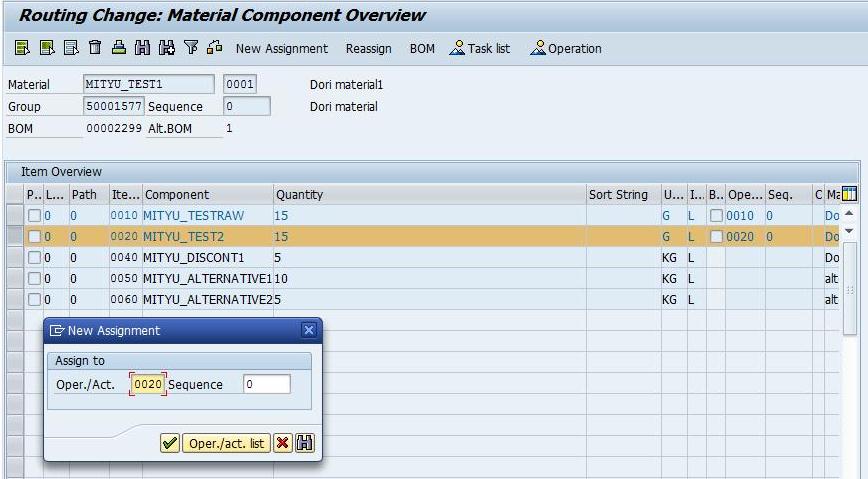Click the Quantity column header
The height and width of the screenshot is (479, 868).
(x=430, y=194)
